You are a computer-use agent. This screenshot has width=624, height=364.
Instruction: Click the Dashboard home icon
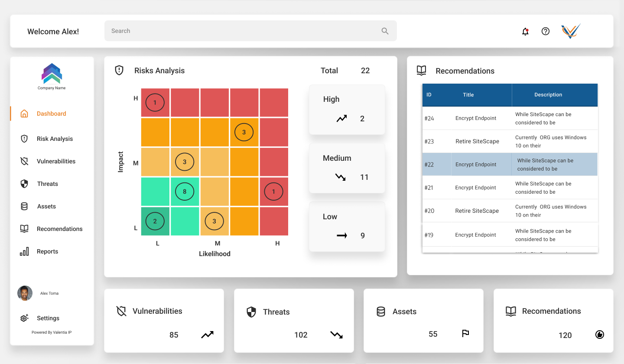[x=24, y=114]
